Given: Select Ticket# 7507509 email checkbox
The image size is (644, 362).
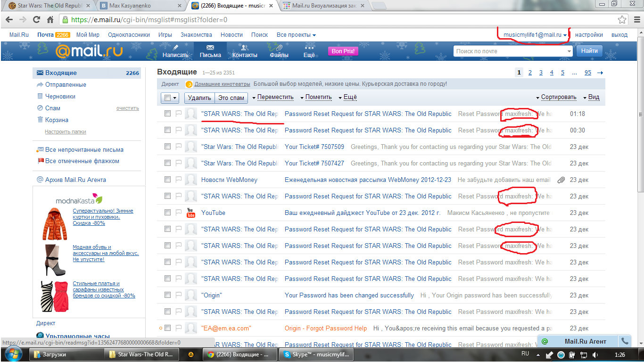Looking at the screenshot, I should pos(167,147).
